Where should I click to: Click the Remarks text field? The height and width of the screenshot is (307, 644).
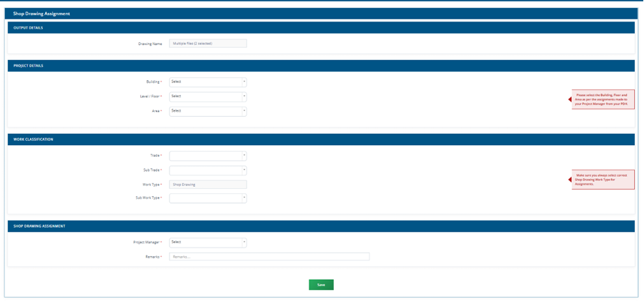269,256
